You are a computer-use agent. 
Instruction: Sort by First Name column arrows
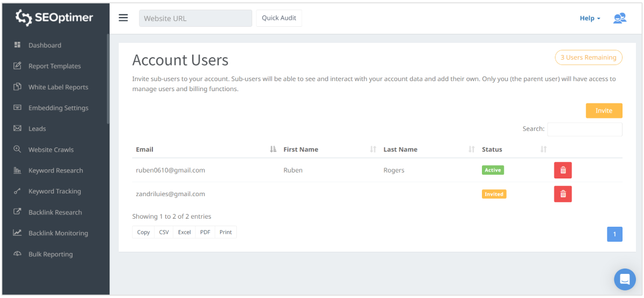coord(373,150)
